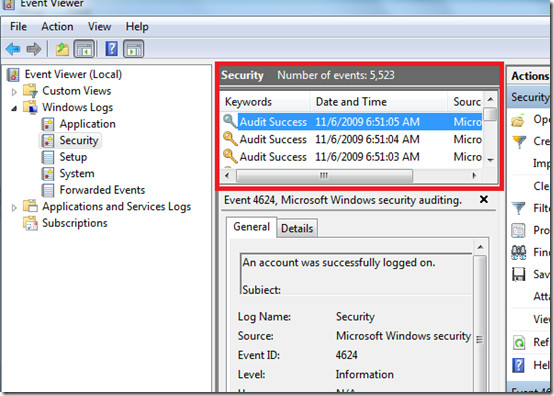Image resolution: width=554 pixels, height=396 pixels.
Task: Switch to the General tab
Action: [252, 226]
